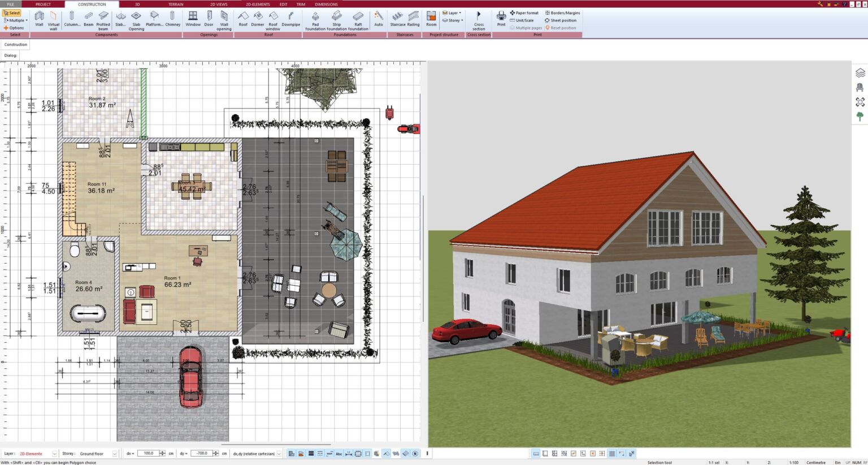Open the Cross section tool
Viewport: 868px width, 465px height.
[479, 20]
